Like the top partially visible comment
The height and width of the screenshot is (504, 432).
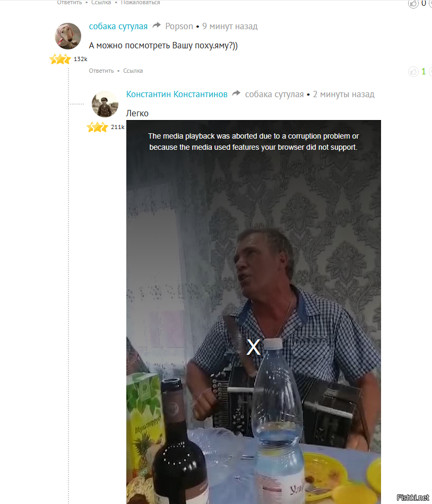[413, 4]
